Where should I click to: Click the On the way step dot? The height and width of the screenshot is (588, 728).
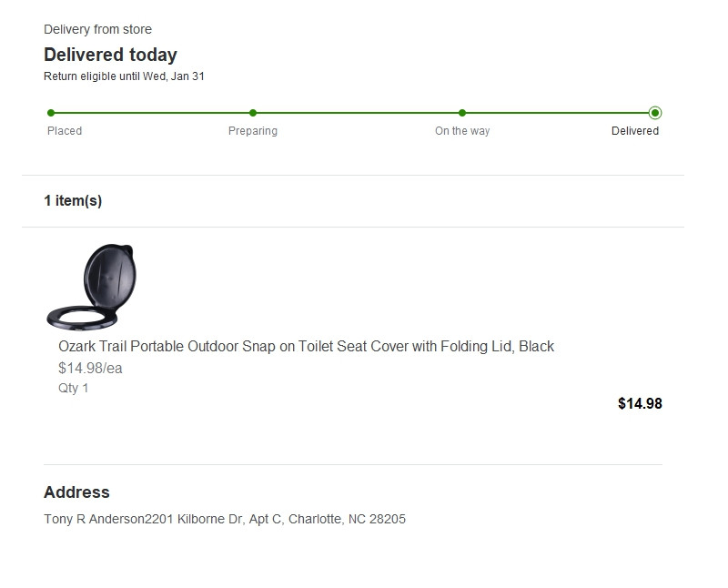coord(462,113)
